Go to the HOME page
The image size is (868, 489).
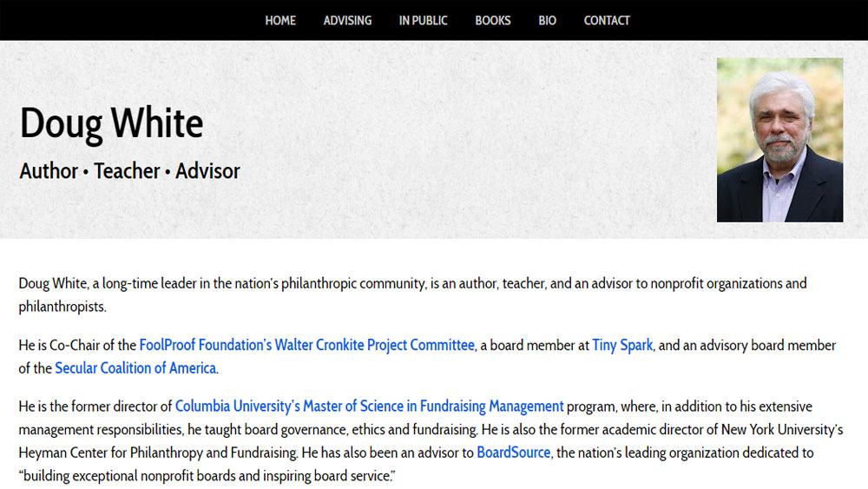280,21
